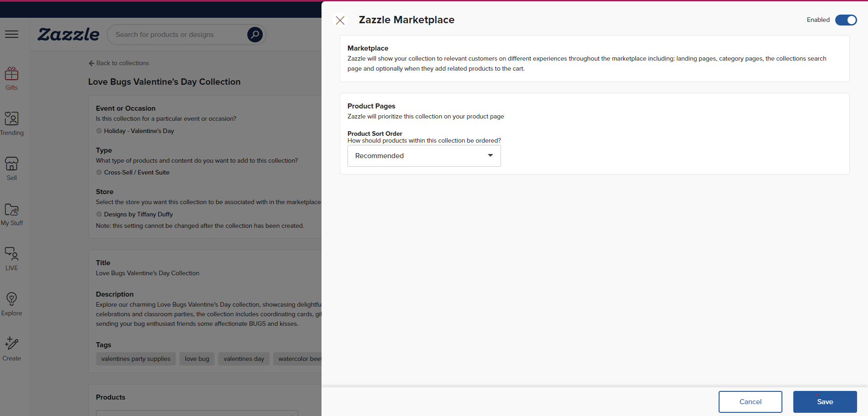Click the search magnifier icon

point(255,35)
